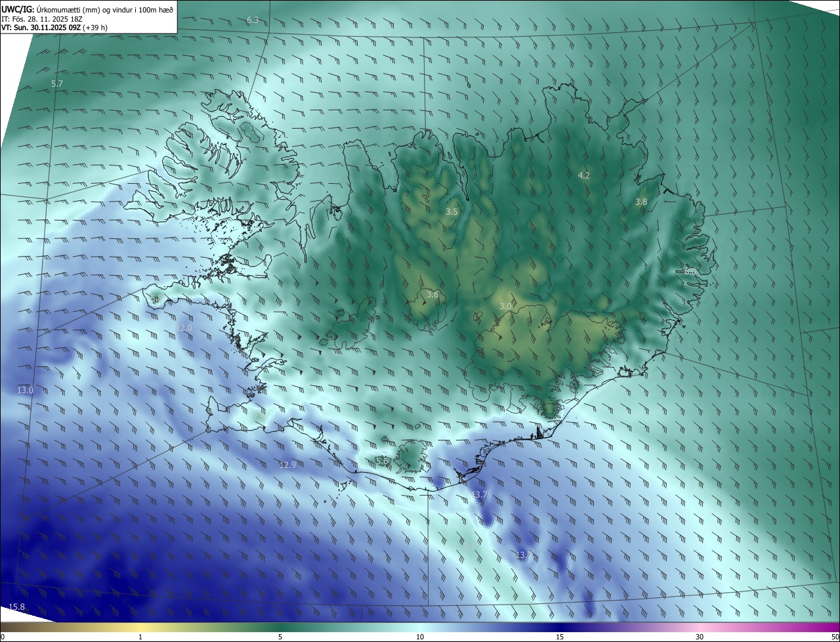Click the colour scale tick label 30
Screen dimensions: 840x642
700,637
